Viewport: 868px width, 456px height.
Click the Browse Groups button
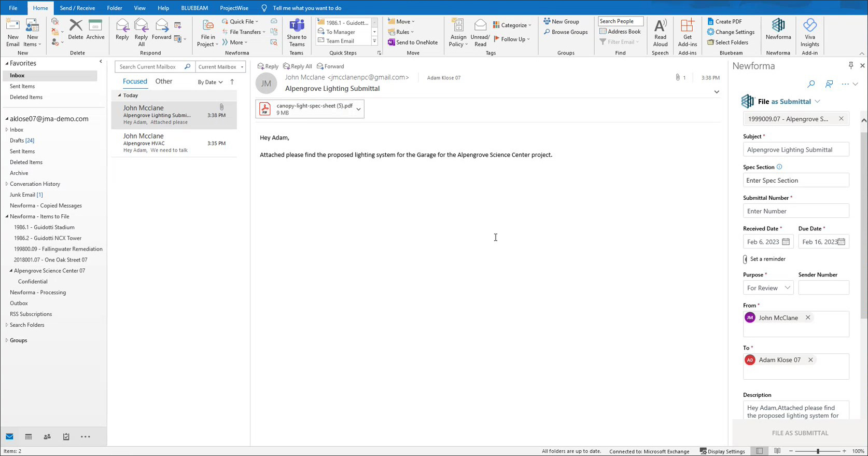pyautogui.click(x=566, y=32)
